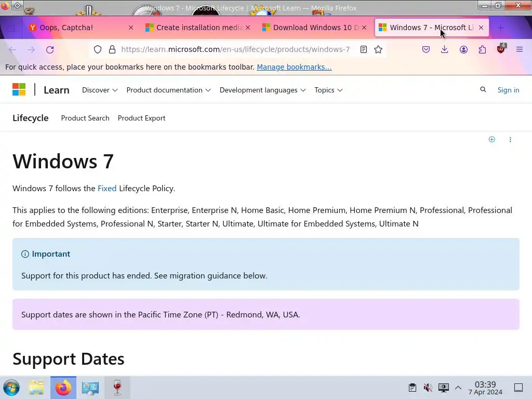The height and width of the screenshot is (399, 532).
Task: Reload the current page
Action: [x=50, y=49]
